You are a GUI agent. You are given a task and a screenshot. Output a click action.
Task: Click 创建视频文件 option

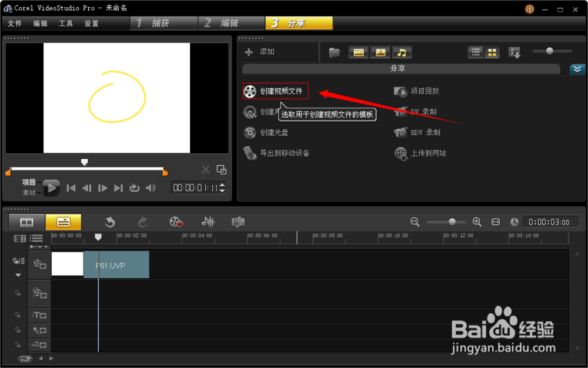tap(276, 91)
